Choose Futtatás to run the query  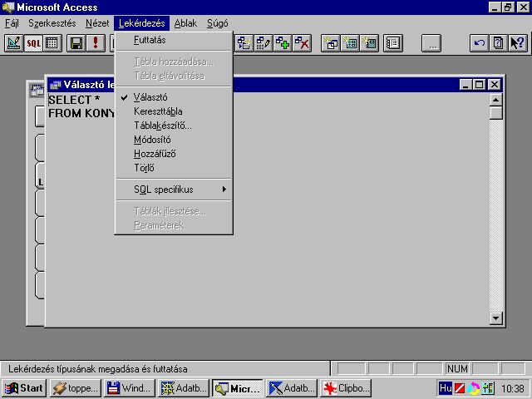tap(174, 40)
